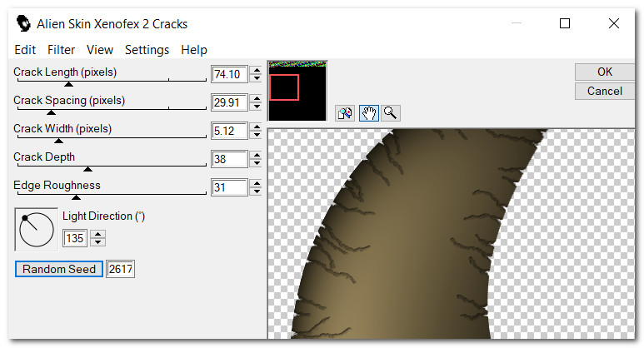Click the original/preview toggle icon
This screenshot has height=348, width=644.
[345, 113]
